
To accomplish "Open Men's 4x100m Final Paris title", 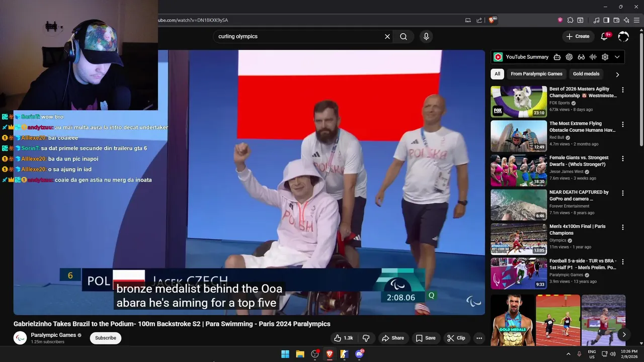I will 577,230.
